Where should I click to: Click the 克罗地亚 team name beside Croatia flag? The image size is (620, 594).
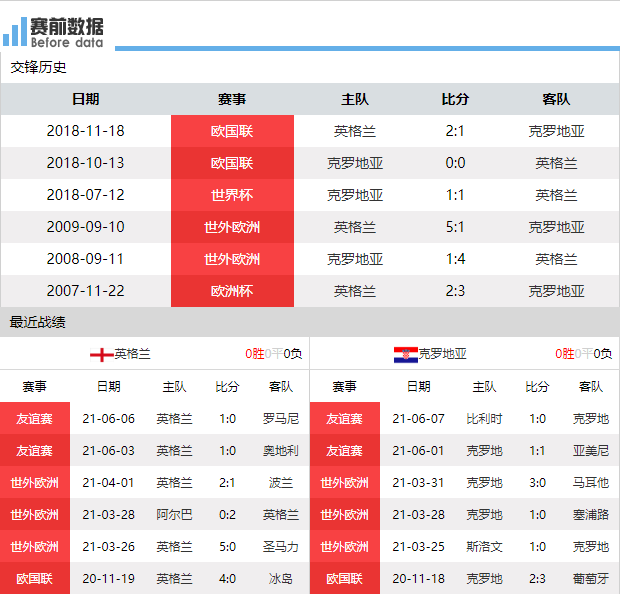tap(442, 354)
